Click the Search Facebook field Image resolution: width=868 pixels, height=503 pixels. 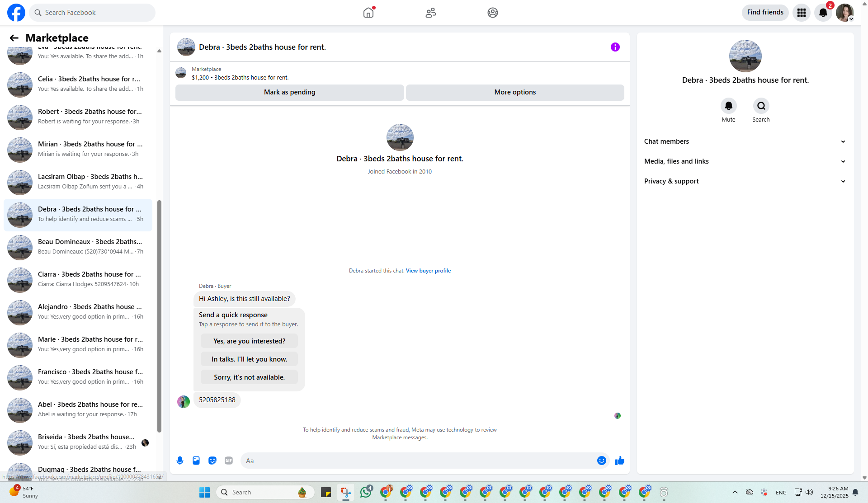tap(92, 13)
